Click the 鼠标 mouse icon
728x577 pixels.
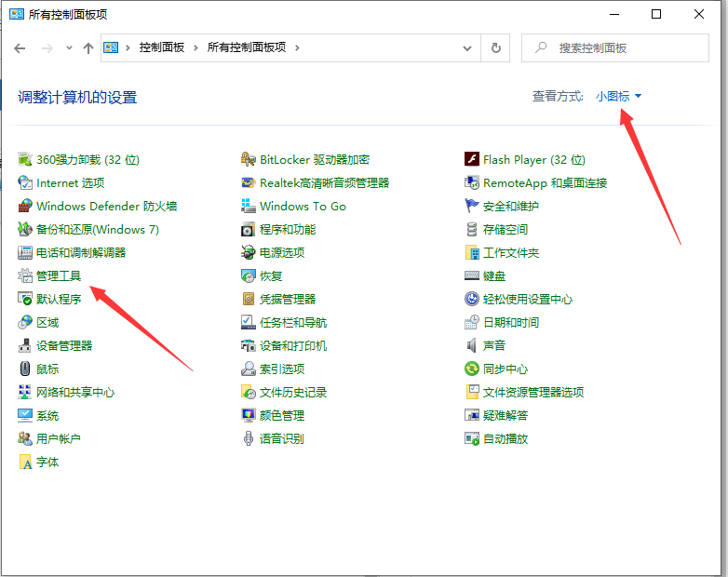[x=24, y=369]
